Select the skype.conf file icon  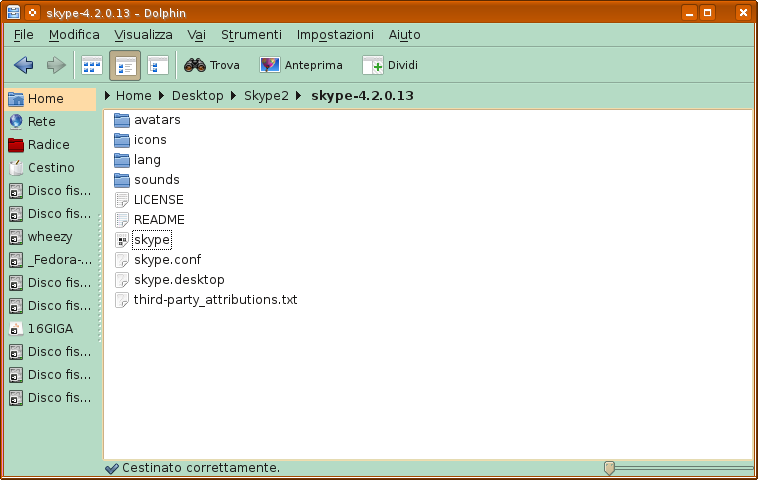(122, 260)
